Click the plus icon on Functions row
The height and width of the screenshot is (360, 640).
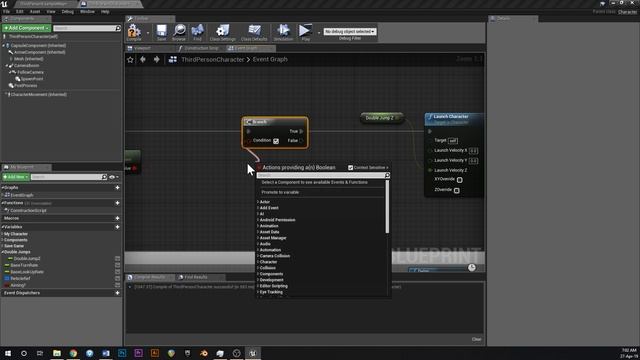pyautogui.click(x=118, y=203)
